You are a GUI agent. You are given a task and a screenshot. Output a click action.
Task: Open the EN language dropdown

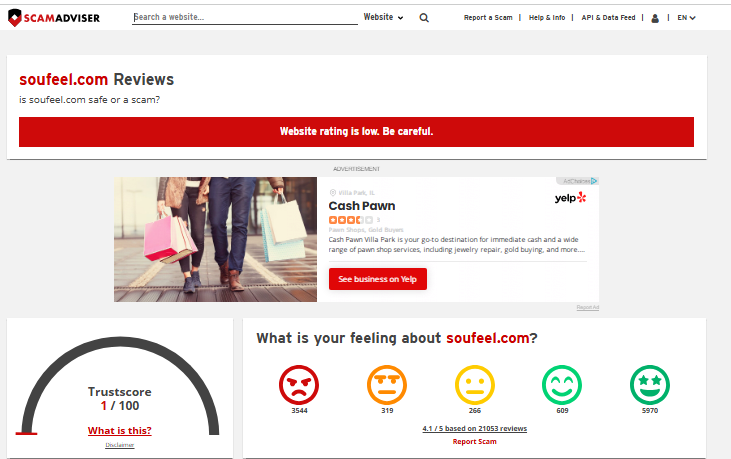pyautogui.click(x=686, y=18)
